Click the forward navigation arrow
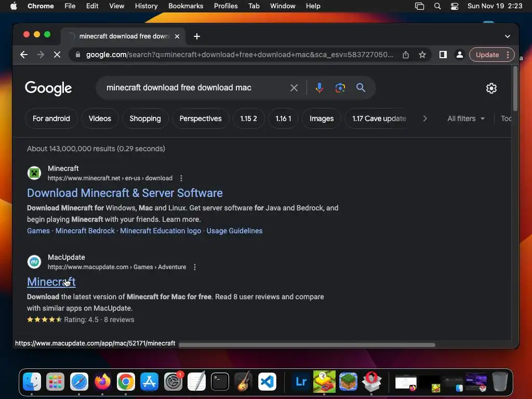Viewport: 532px width, 399px height. (x=41, y=55)
